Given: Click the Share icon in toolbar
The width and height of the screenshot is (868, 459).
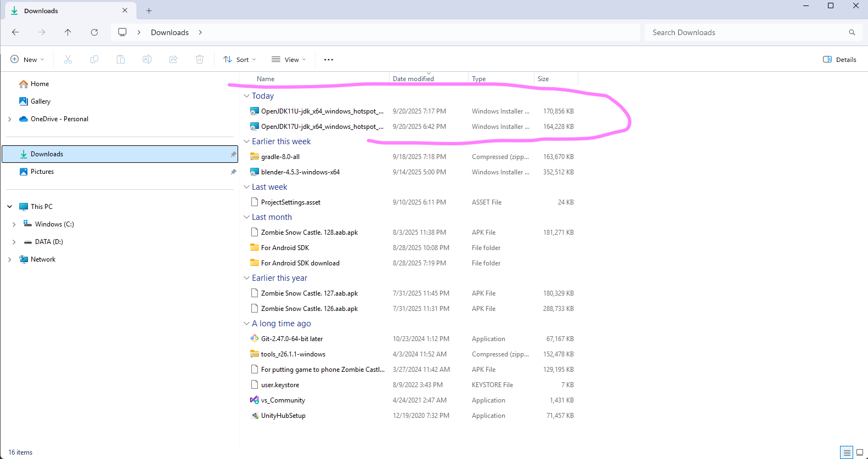Looking at the screenshot, I should tap(173, 59).
